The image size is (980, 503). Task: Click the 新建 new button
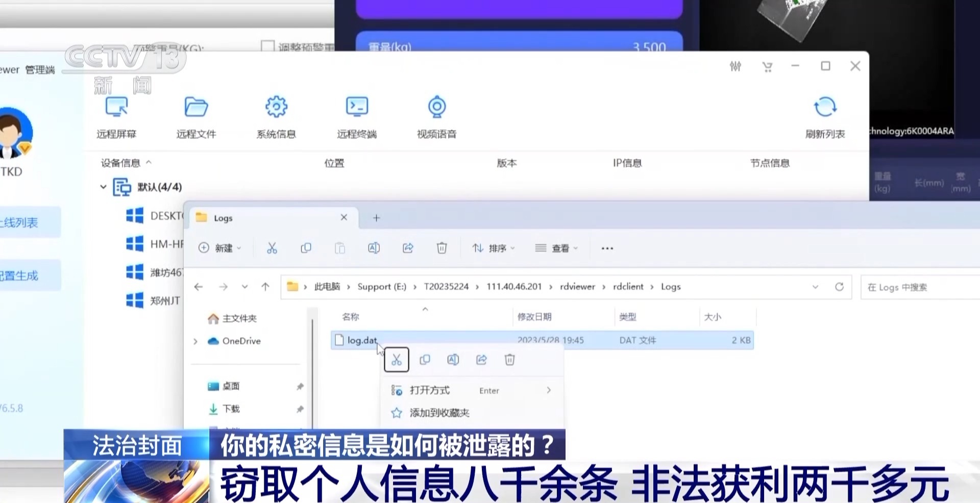[219, 248]
